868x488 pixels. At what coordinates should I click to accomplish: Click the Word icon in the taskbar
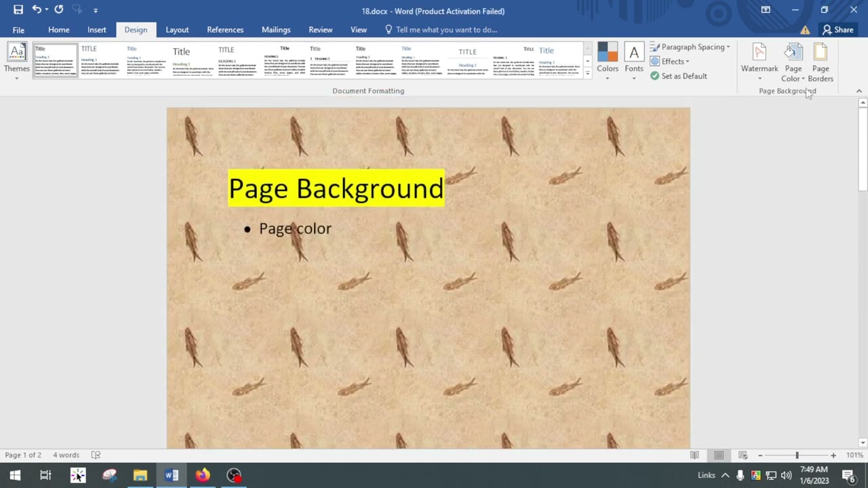(172, 475)
